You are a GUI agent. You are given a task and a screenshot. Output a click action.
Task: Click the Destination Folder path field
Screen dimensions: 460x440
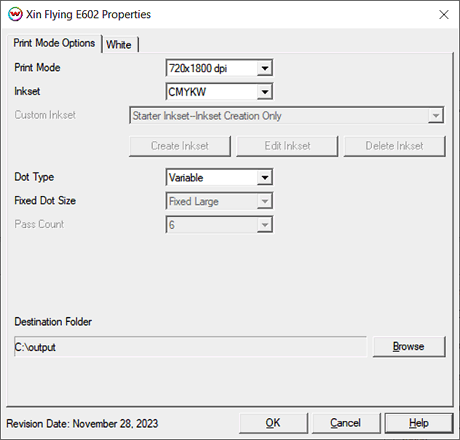(190, 347)
